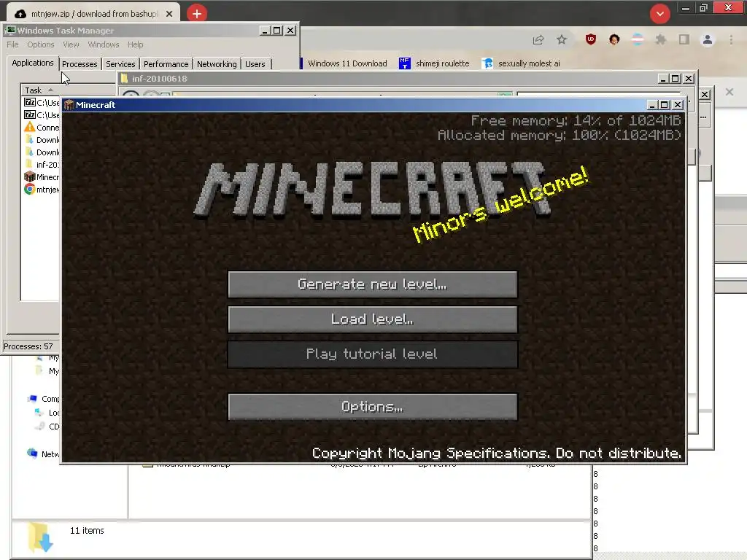
Task: Open Windows menu in Task Manager
Action: [x=104, y=44]
